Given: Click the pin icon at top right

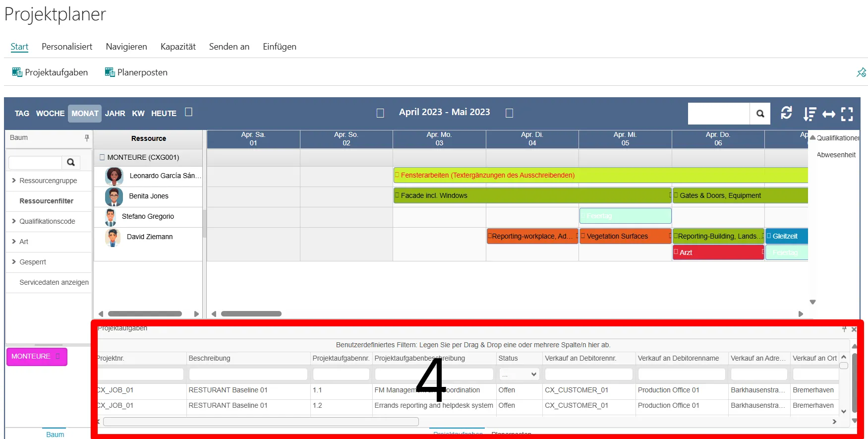Looking at the screenshot, I should click(x=861, y=72).
